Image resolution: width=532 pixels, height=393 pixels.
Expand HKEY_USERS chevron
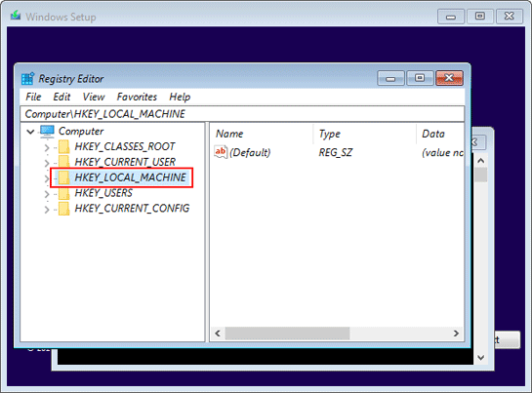(47, 194)
